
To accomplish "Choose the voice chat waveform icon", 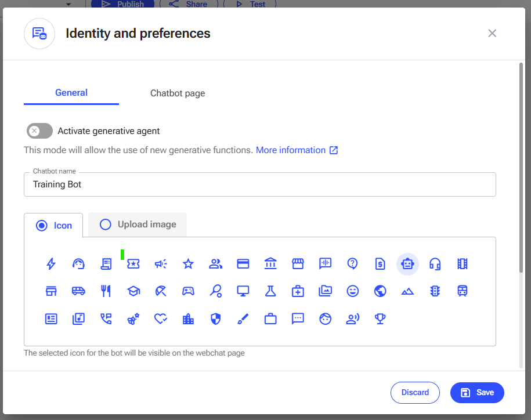I will [x=326, y=263].
